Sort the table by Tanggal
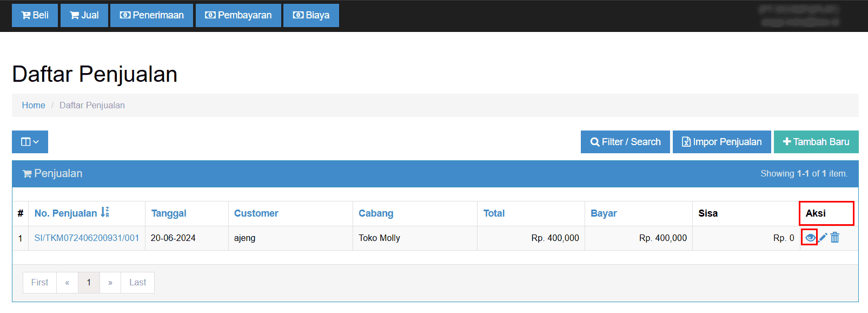This screenshot has height=313, width=868. pos(169,213)
